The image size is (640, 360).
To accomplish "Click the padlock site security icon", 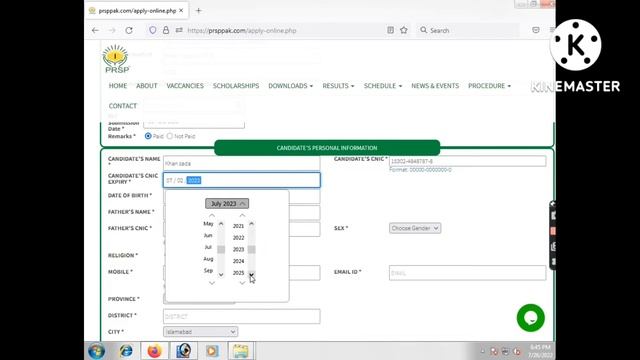I will coord(166,30).
